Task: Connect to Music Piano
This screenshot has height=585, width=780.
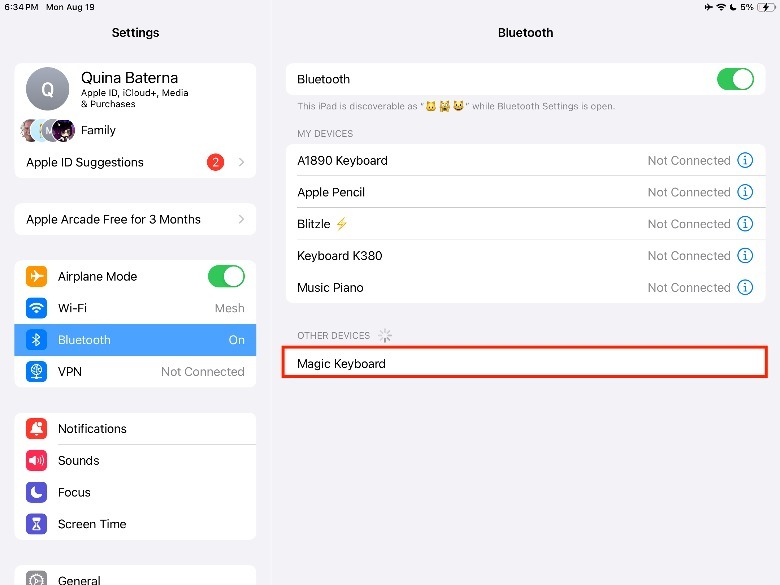Action: click(525, 288)
